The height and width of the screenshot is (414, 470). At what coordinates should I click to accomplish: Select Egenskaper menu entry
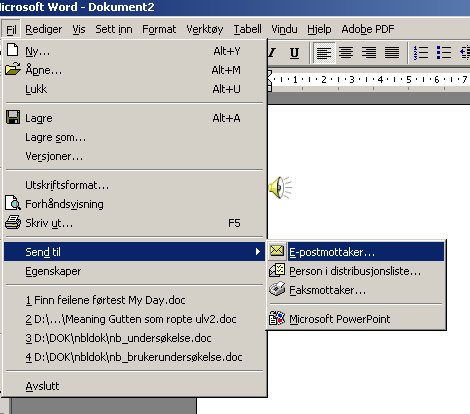pyautogui.click(x=135, y=271)
